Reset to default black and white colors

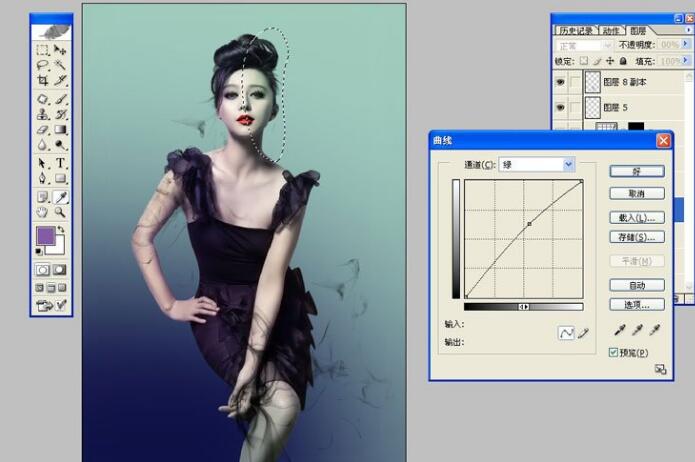(39, 251)
